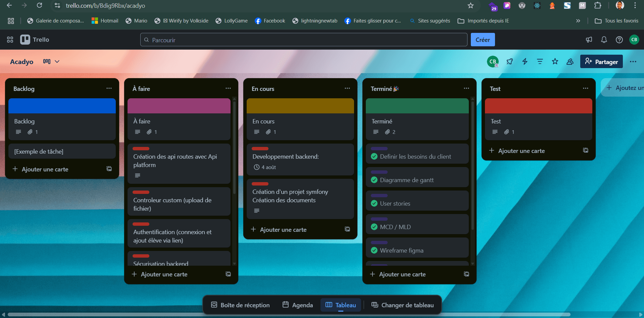Create from template in En cours list

347,229
